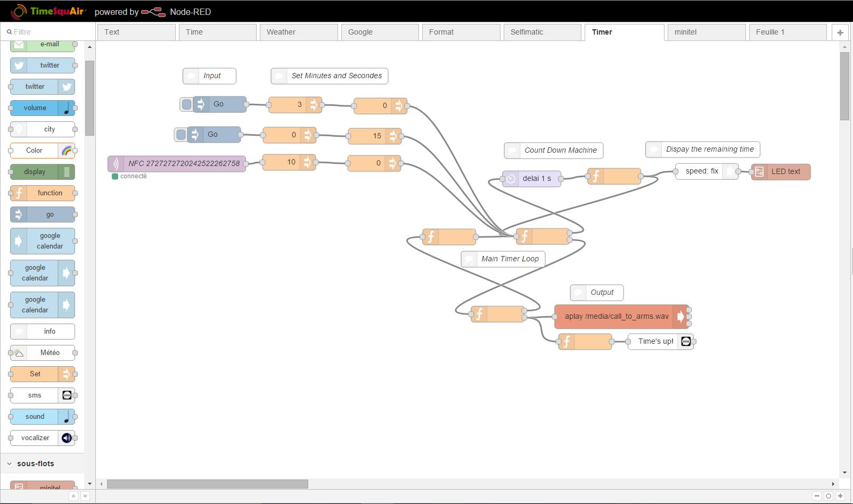Select the sound node in palette
Screen dimensions: 853x504
click(x=43, y=417)
